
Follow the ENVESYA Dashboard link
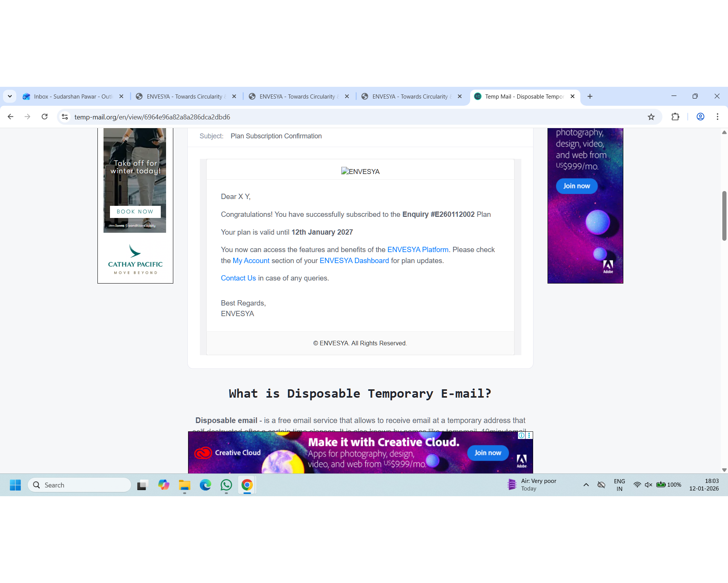coord(354,260)
